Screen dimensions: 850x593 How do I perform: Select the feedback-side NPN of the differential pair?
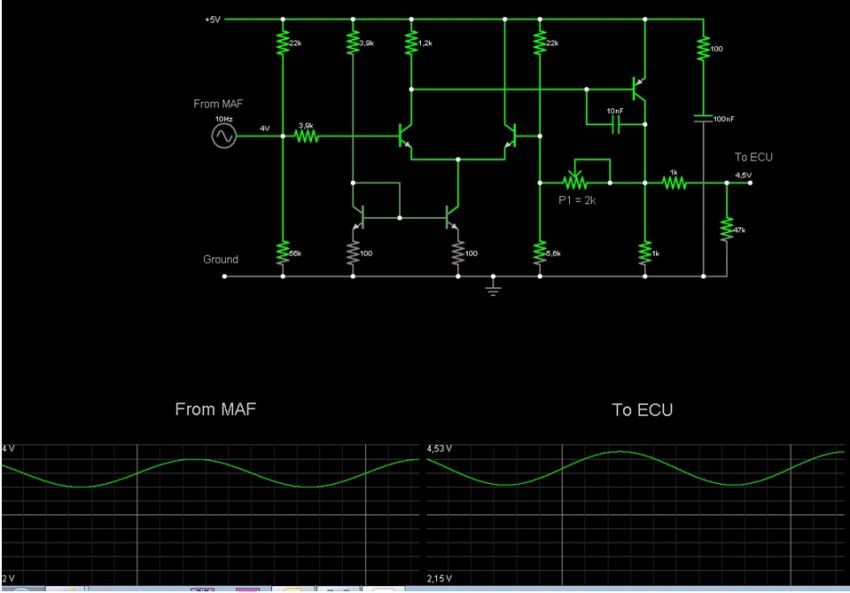511,136
